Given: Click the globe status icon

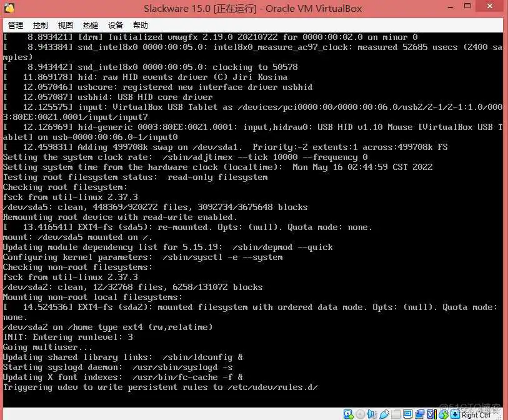Looking at the screenshot, I should click(x=442, y=414).
